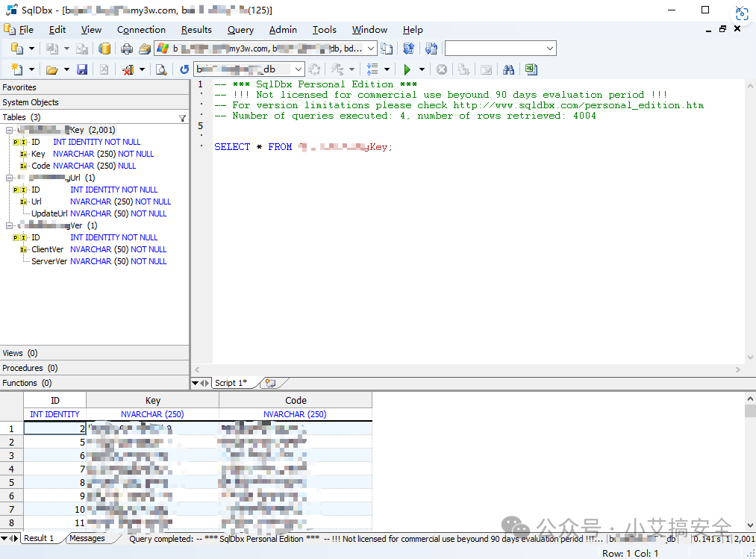The height and width of the screenshot is (559, 756).
Task: Click the Find binoculars icon
Action: [x=508, y=69]
